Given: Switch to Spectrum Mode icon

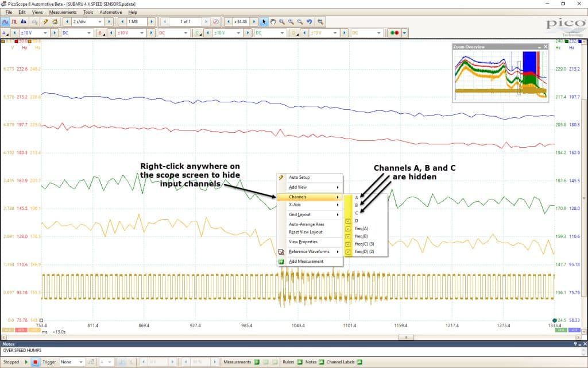Looking at the screenshot, I should pyautogui.click(x=23, y=22).
